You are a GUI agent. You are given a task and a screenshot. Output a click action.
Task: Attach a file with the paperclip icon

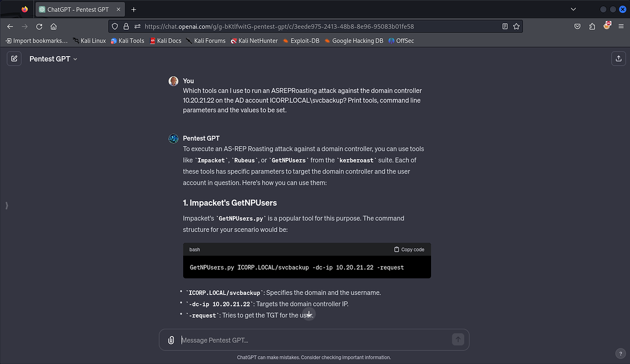[x=171, y=340]
